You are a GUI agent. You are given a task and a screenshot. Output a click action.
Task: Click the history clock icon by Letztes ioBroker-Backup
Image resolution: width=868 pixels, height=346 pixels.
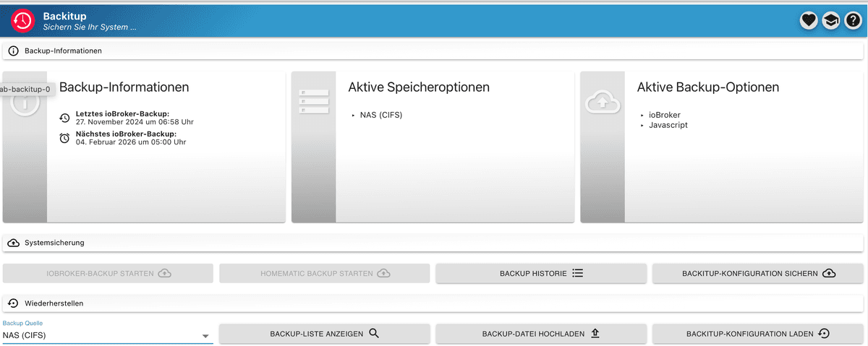point(64,118)
